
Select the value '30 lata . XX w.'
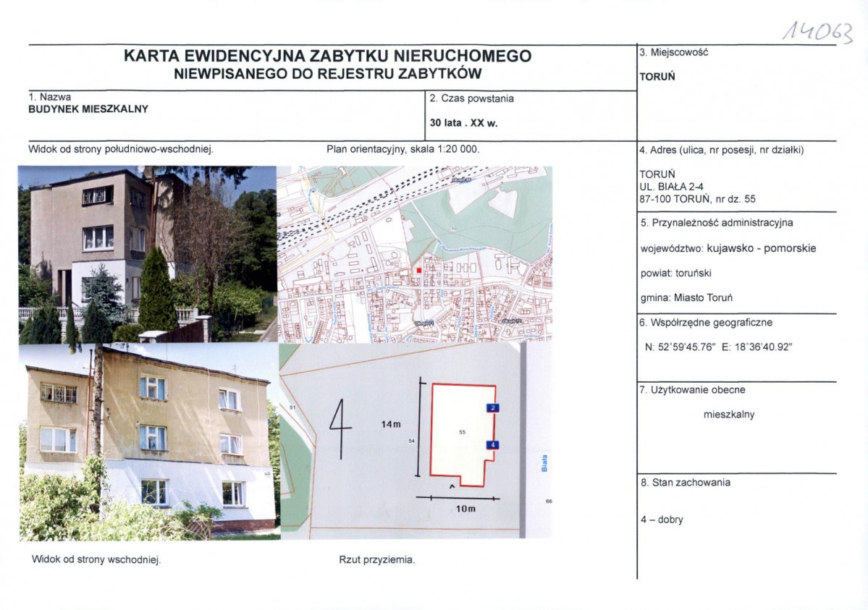coord(464,123)
